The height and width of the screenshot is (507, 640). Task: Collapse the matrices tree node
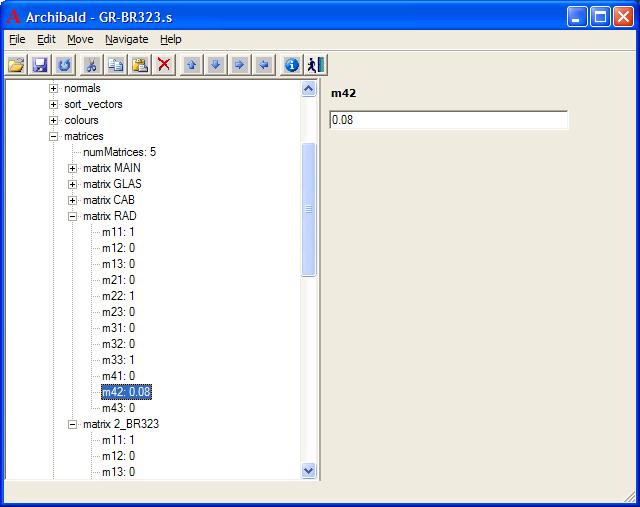[54, 136]
